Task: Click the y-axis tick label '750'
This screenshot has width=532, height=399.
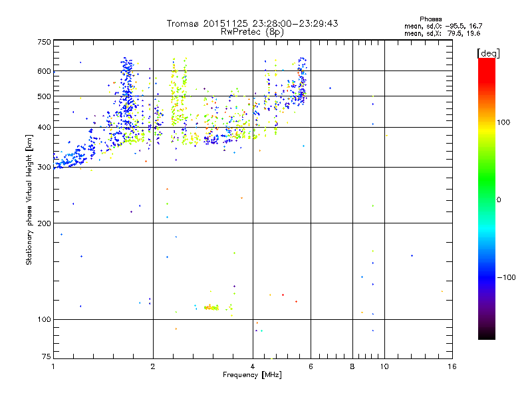Action: (x=44, y=42)
